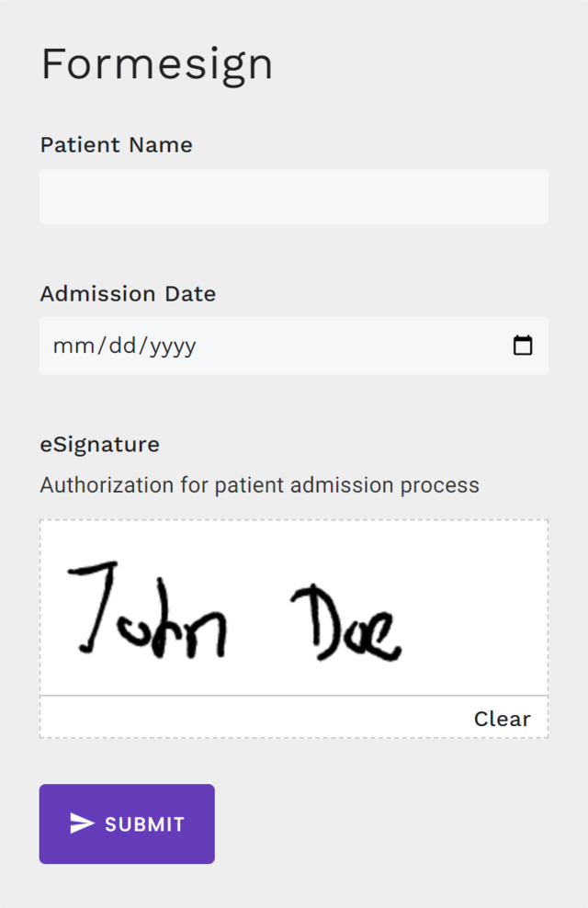Click the Formesign page title
Screen dimensions: 588x908
(156, 62)
